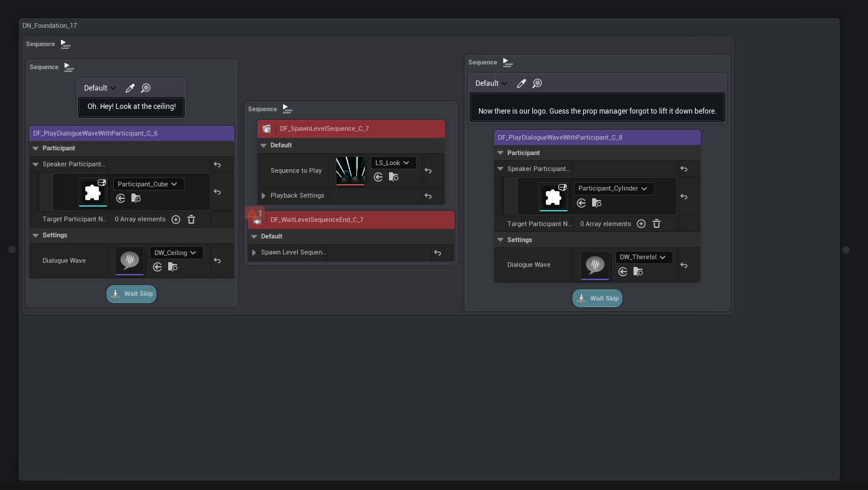Browse to DW_Ceiling asset in content browser
868x490 pixels.
[173, 267]
